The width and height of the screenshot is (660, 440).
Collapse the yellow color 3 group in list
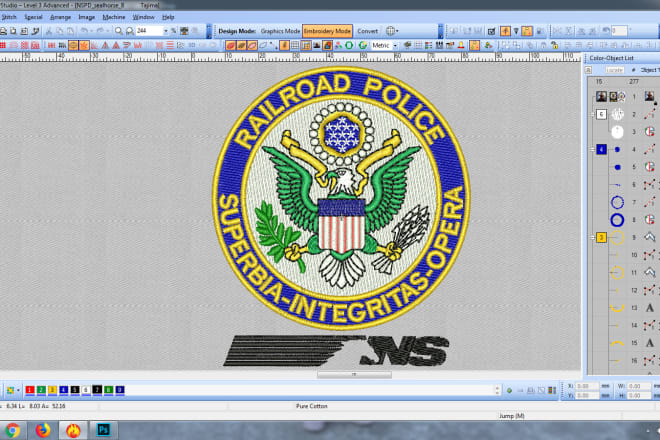tap(592, 237)
